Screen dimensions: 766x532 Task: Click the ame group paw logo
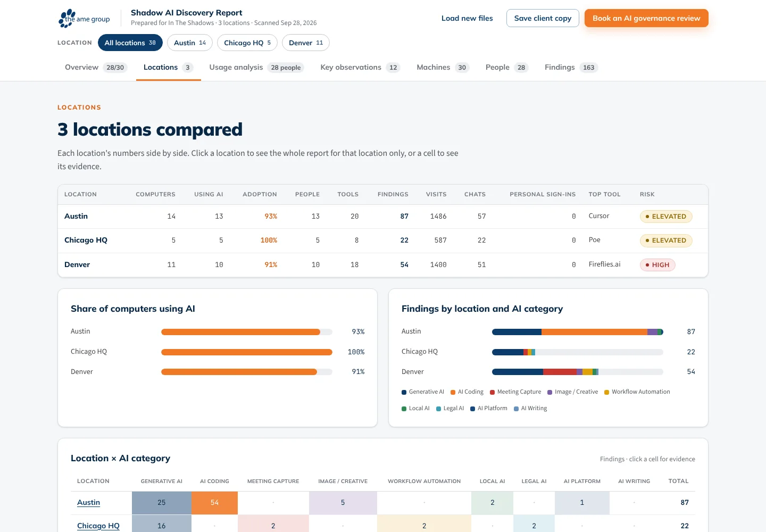pyautogui.click(x=84, y=19)
